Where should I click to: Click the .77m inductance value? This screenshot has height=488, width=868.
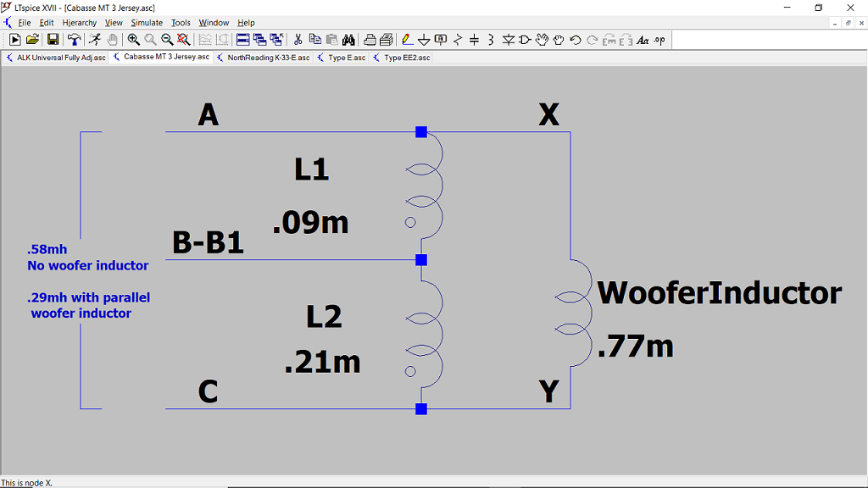coord(636,347)
